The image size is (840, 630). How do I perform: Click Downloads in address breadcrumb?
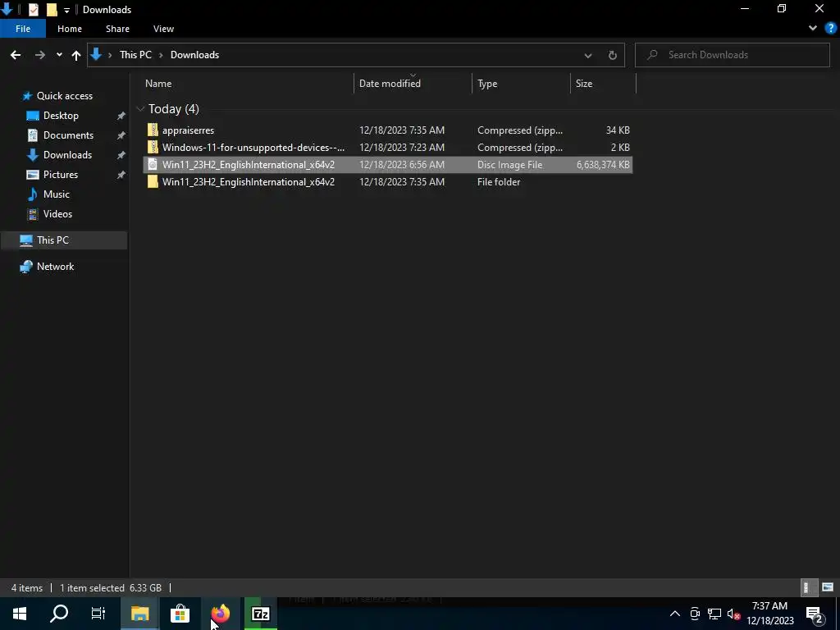[x=194, y=55]
